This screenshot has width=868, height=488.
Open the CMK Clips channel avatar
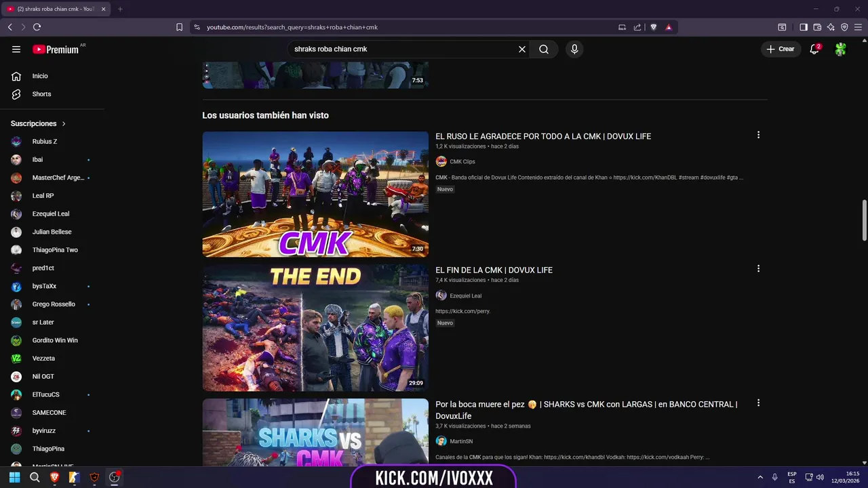tap(441, 161)
